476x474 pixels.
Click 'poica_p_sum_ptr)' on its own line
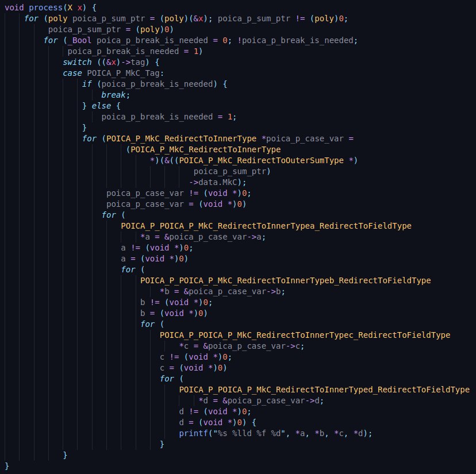[x=232, y=171]
